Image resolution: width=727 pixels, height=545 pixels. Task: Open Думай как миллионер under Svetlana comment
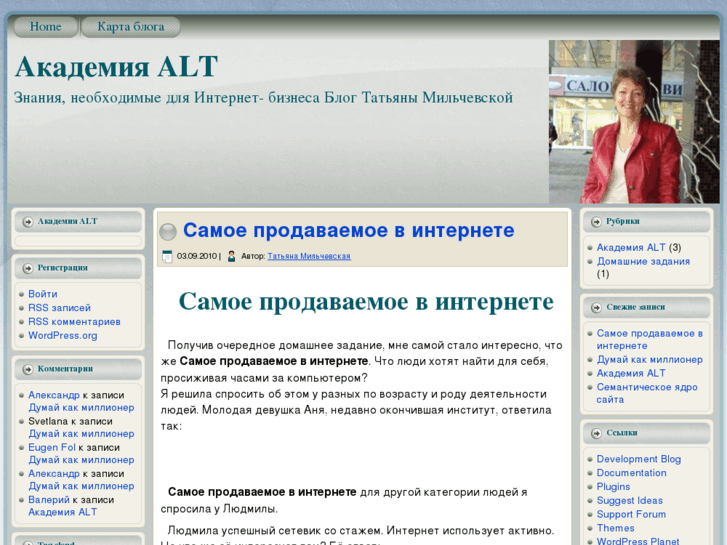click(81, 434)
